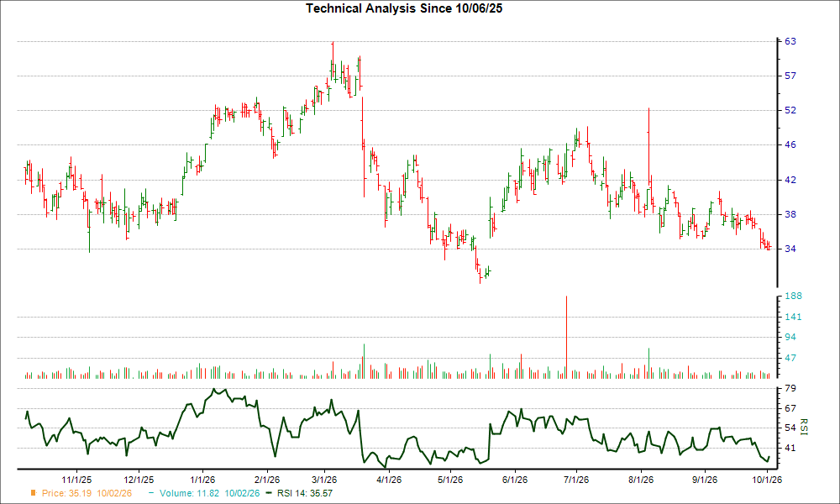The height and width of the screenshot is (504, 840).
Task: Click the date label 9/1/26
Action: point(705,480)
